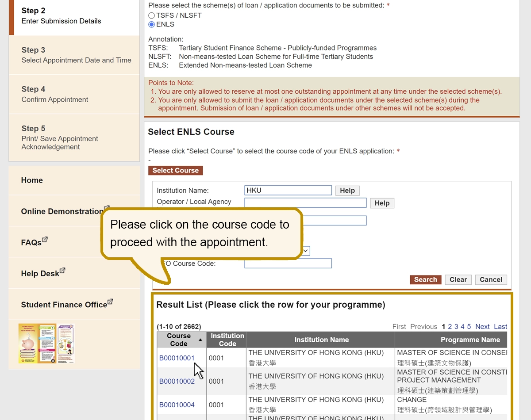The image size is (531, 420).
Task: Click the Search button
Action: pos(425,280)
